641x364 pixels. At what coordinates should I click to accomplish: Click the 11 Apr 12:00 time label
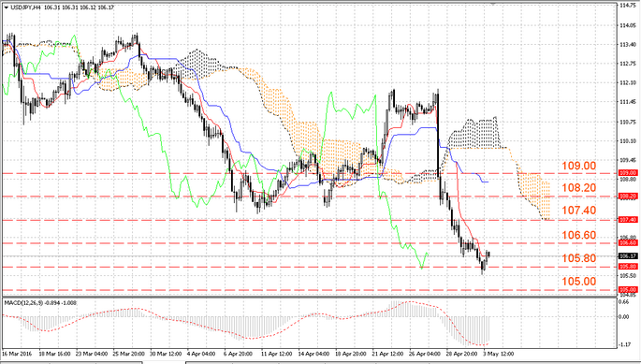(276, 354)
